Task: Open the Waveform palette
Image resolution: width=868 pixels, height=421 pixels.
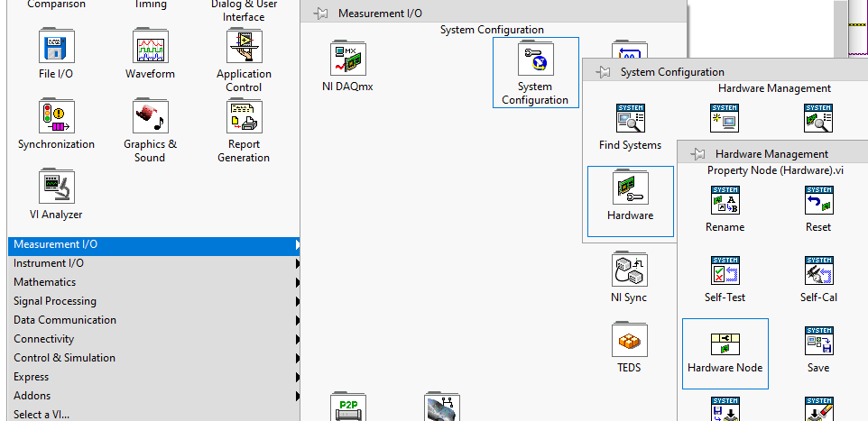Action: tap(150, 45)
